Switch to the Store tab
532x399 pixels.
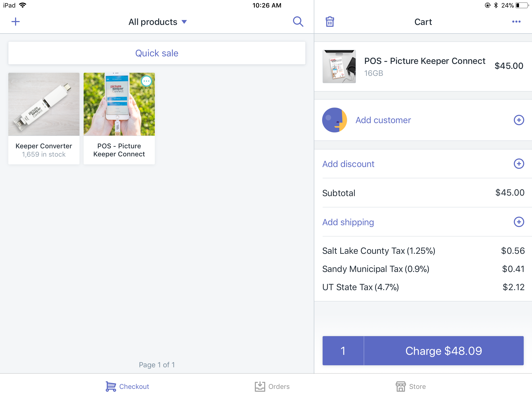pyautogui.click(x=410, y=387)
